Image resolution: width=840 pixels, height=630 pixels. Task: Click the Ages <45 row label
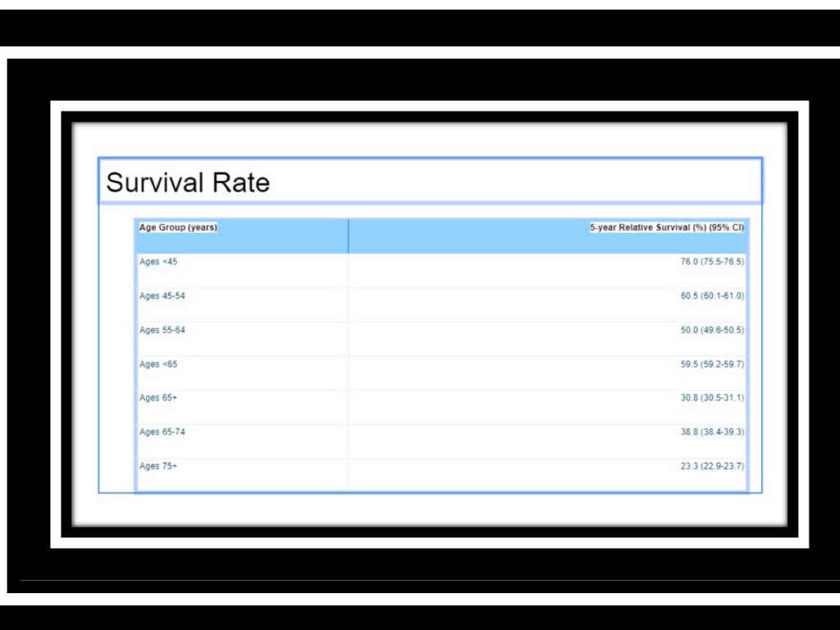pos(158,262)
